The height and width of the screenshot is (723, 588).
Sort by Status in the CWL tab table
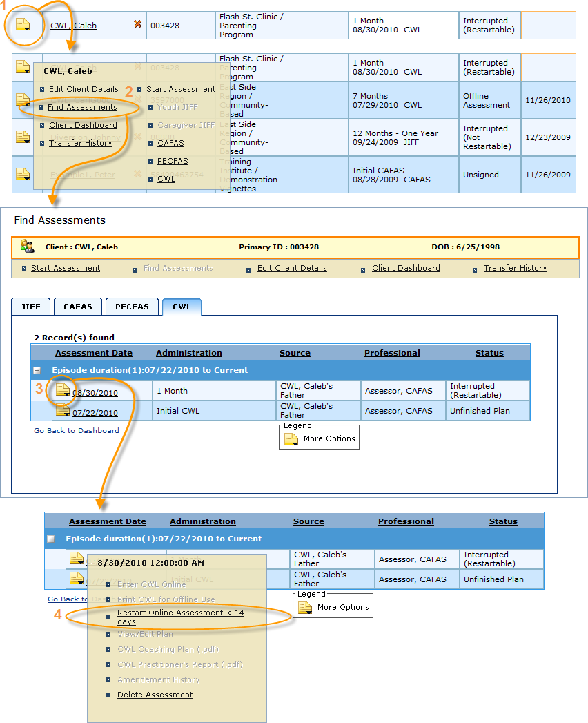(489, 353)
